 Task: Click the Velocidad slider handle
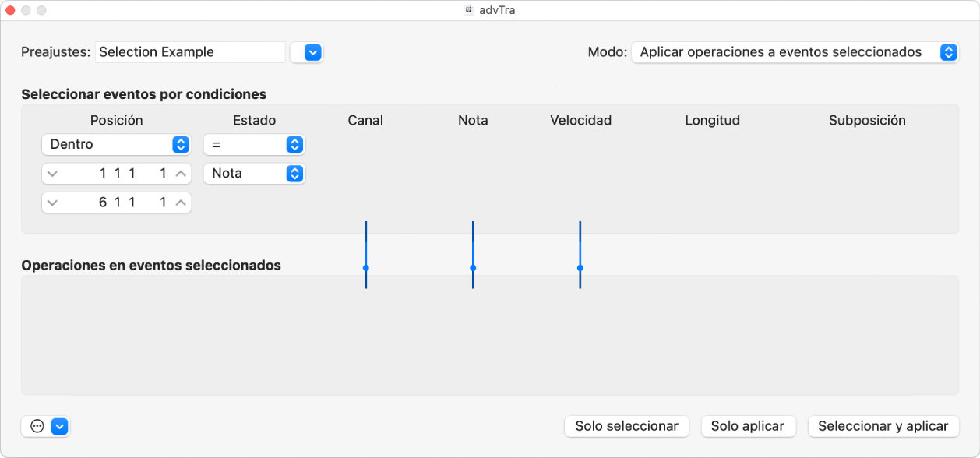(x=580, y=269)
